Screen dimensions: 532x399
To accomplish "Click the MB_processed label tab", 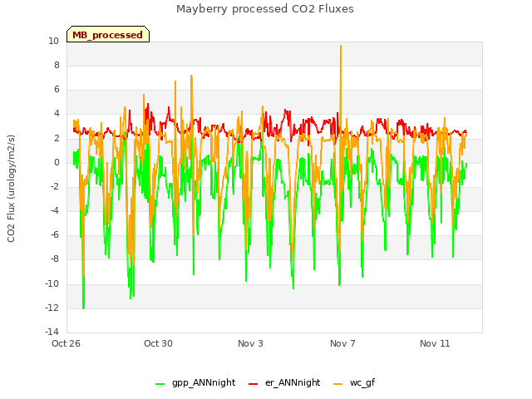I will (108, 34).
